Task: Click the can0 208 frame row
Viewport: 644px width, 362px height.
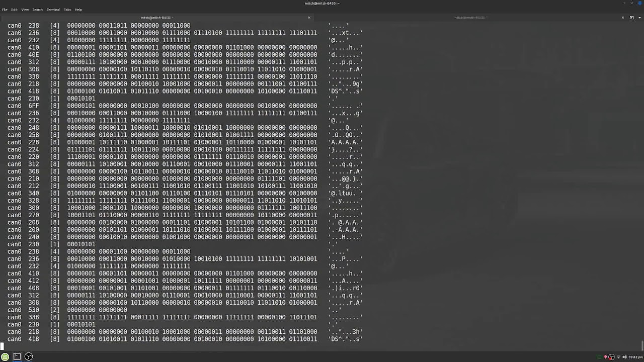Action: [x=185, y=222]
